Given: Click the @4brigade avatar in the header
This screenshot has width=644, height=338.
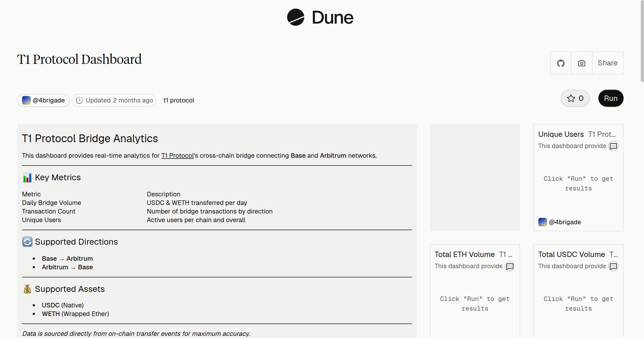Looking at the screenshot, I should [26, 100].
